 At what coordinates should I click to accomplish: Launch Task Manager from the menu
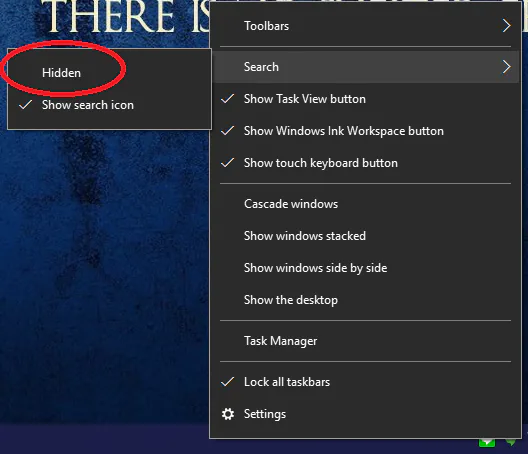[x=366, y=341]
